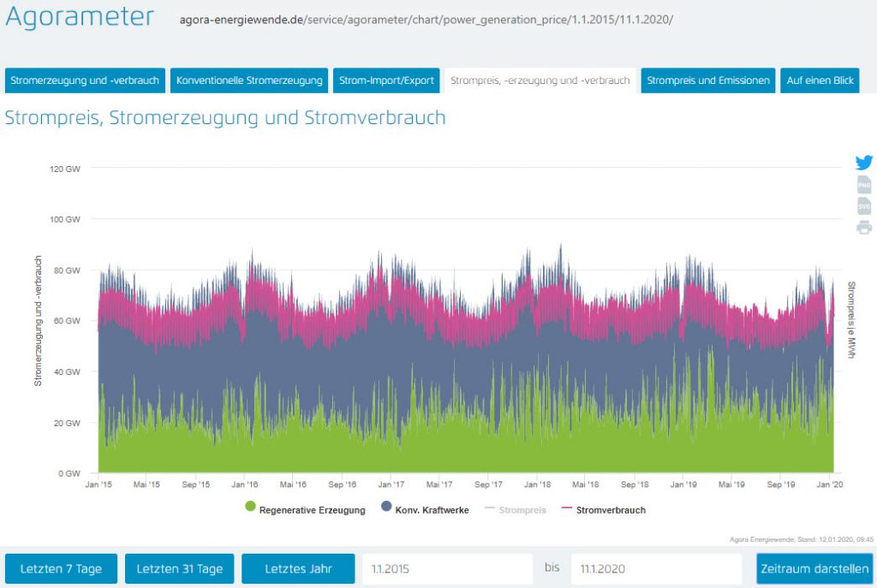Click the end date field 11.1.2020

tap(655, 569)
